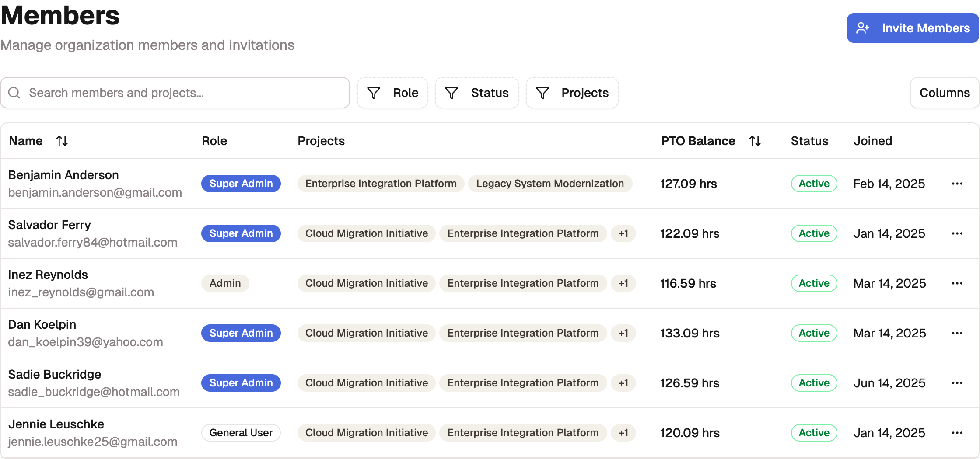The height and width of the screenshot is (459, 980).
Task: Click email salvador.ferry84@hotmail.com
Action: pos(93,242)
